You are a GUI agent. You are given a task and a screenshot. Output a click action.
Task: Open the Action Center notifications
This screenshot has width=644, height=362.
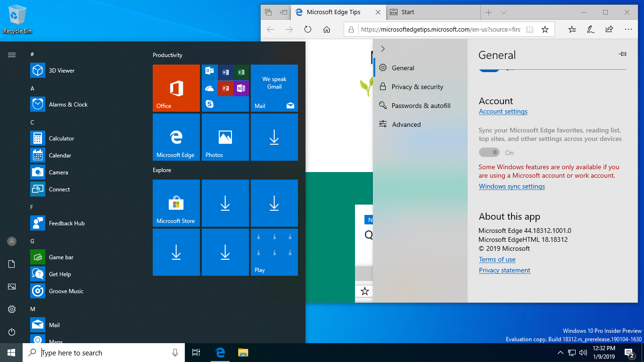pyautogui.click(x=629, y=353)
